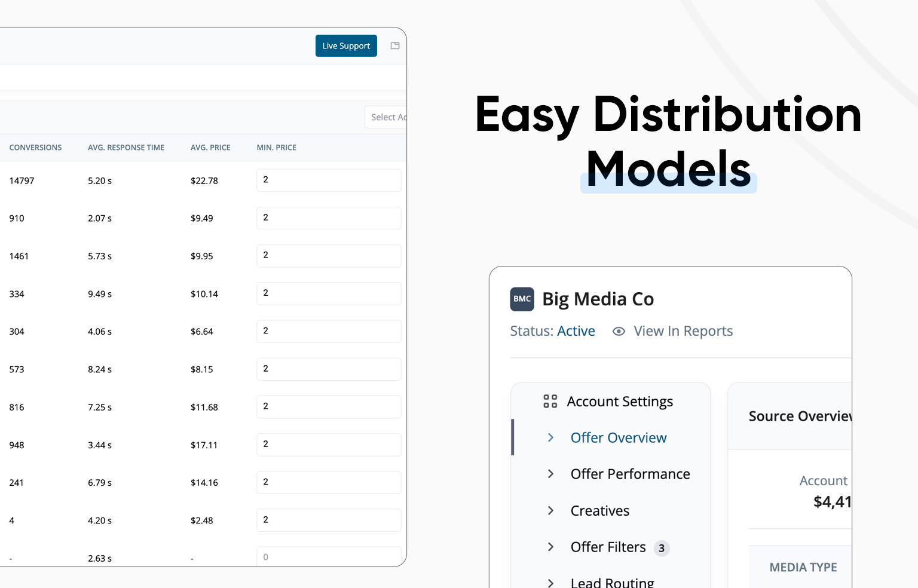The width and height of the screenshot is (918, 588).
Task: Click the BMC logo badge
Action: (522, 299)
